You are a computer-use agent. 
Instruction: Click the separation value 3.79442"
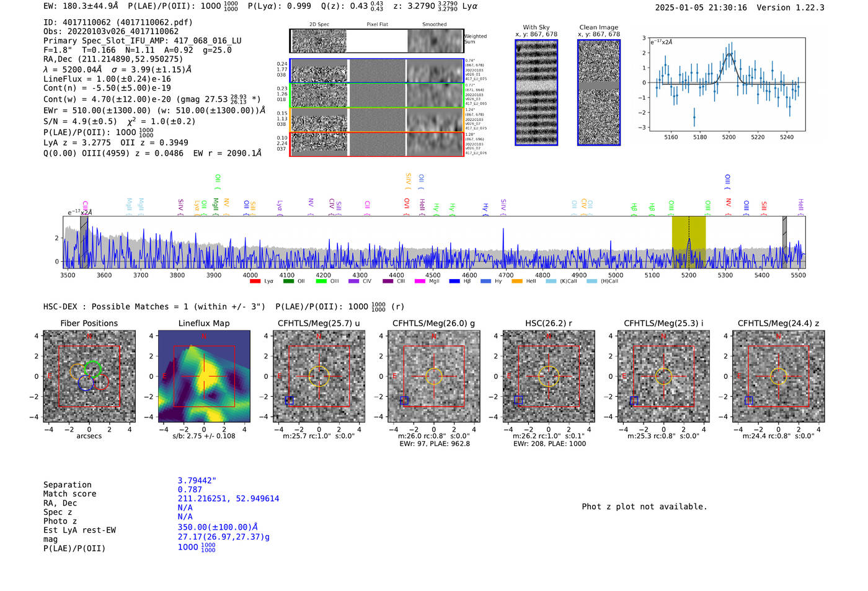coord(197,481)
